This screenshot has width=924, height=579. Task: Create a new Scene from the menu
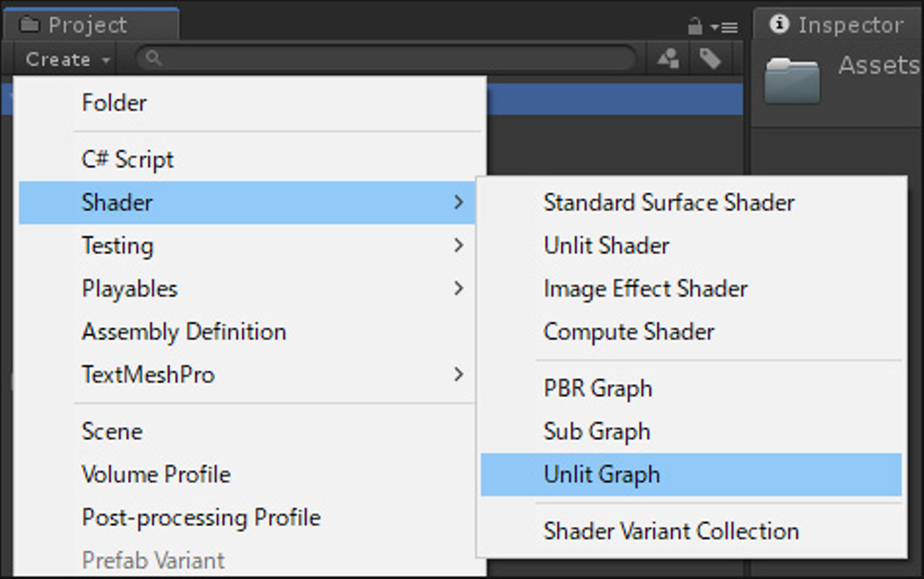[x=247, y=432]
